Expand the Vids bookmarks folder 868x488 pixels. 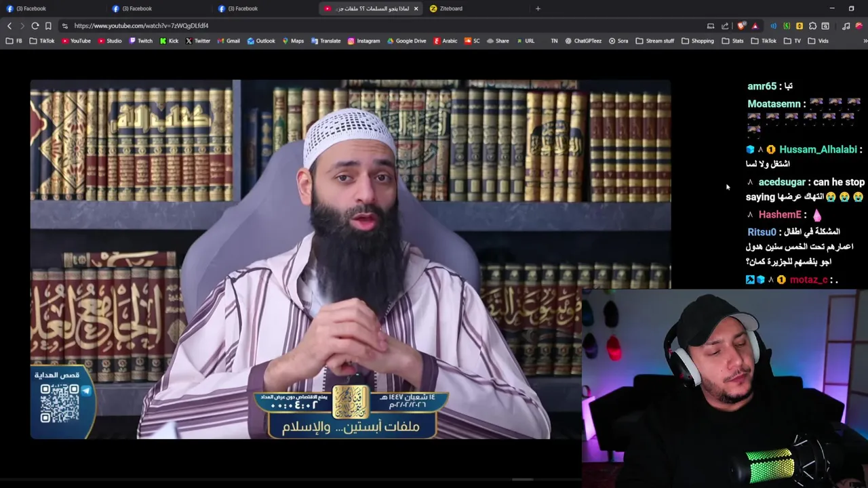pyautogui.click(x=818, y=41)
